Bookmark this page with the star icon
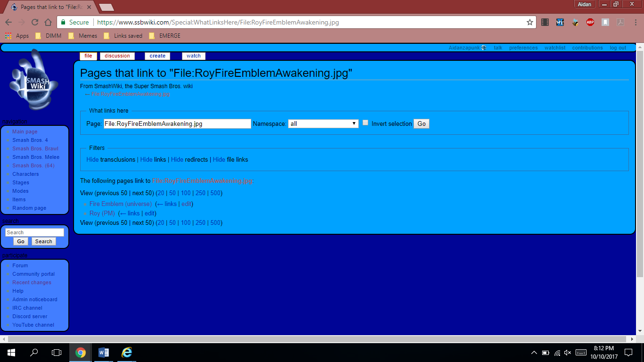 click(529, 22)
